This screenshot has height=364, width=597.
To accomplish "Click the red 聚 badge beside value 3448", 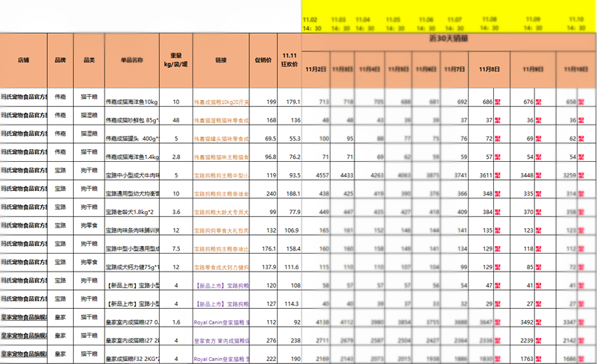I will coord(538,175).
